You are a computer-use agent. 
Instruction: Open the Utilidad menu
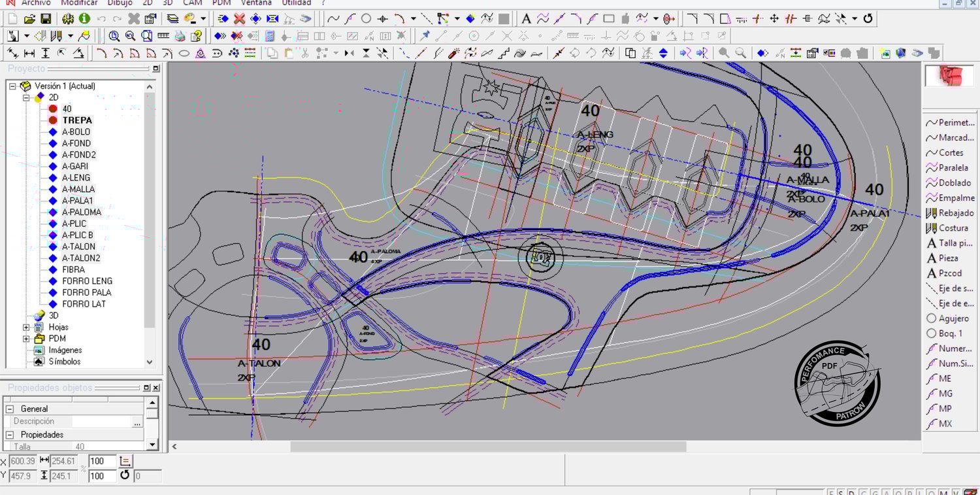[x=297, y=3]
